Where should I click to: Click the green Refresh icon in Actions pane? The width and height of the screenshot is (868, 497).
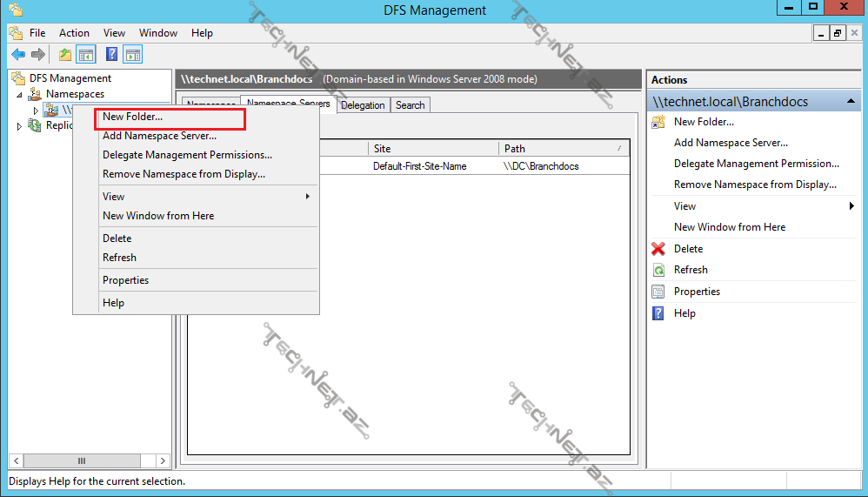point(658,270)
